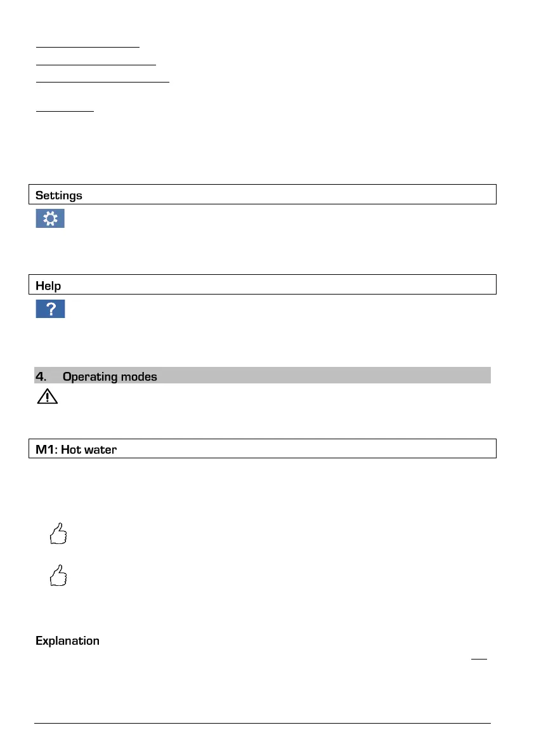Click the Explanation subheading

(67, 640)
